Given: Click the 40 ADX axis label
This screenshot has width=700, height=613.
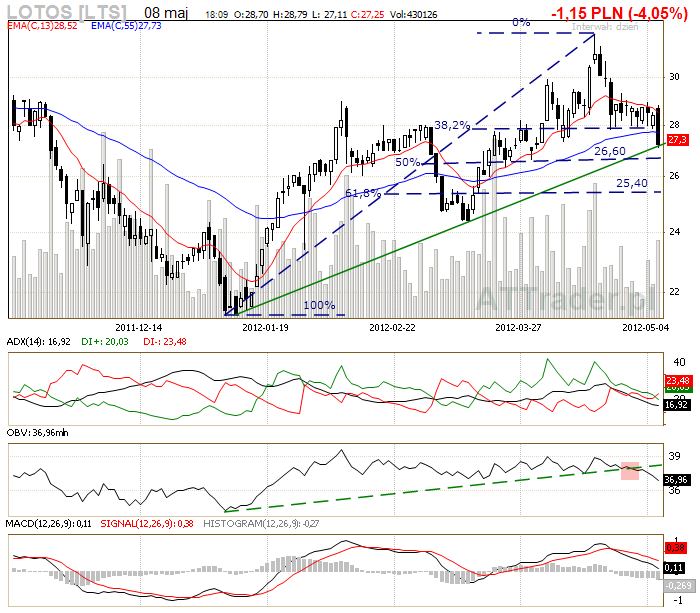Looking at the screenshot, I should [x=679, y=362].
